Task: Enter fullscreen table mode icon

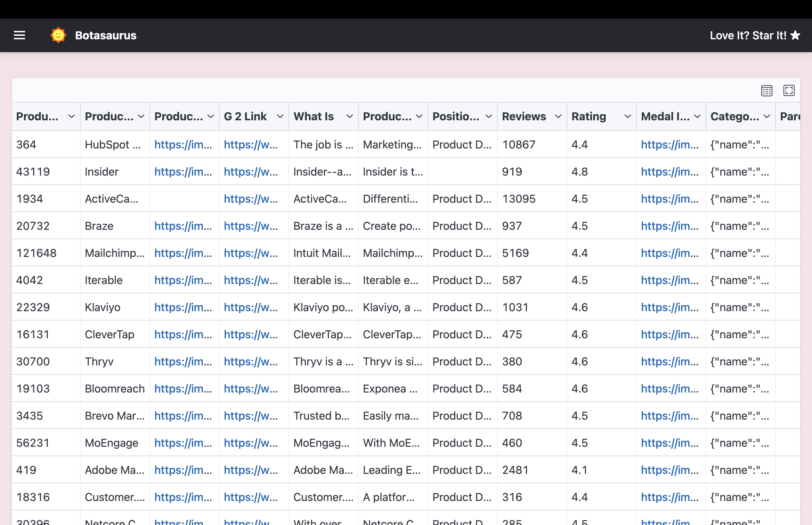Action: [x=789, y=91]
